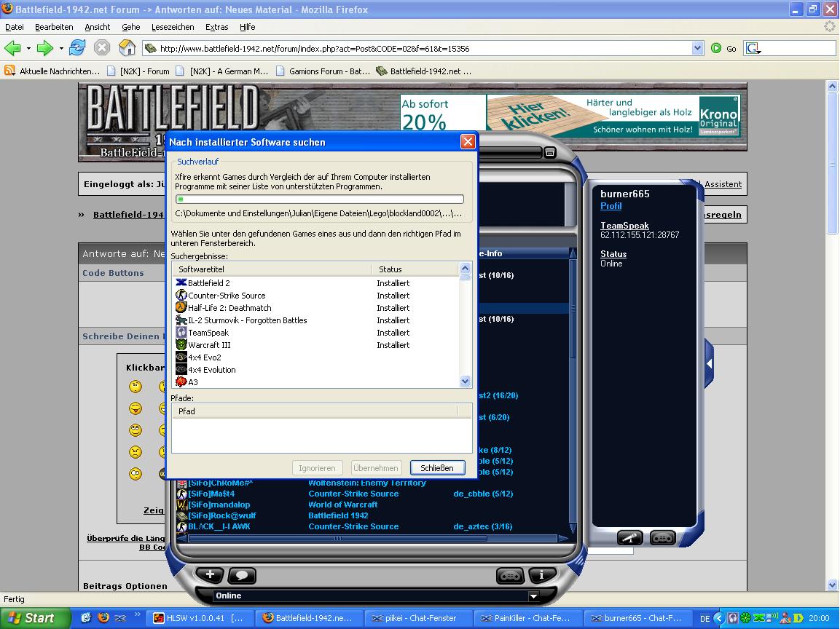Open the Hilfe menu
840x629 pixels.
[x=248, y=27]
